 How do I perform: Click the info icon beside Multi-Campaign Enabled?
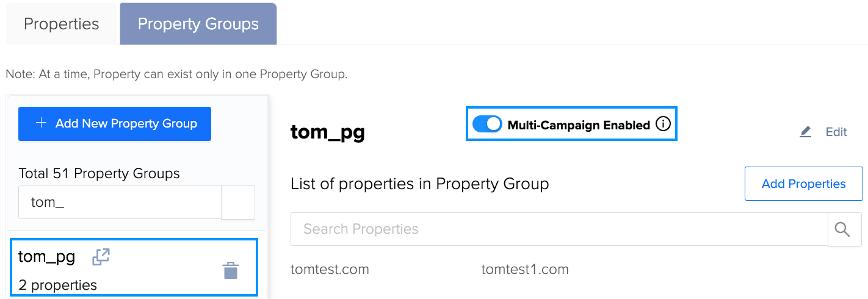(x=663, y=124)
